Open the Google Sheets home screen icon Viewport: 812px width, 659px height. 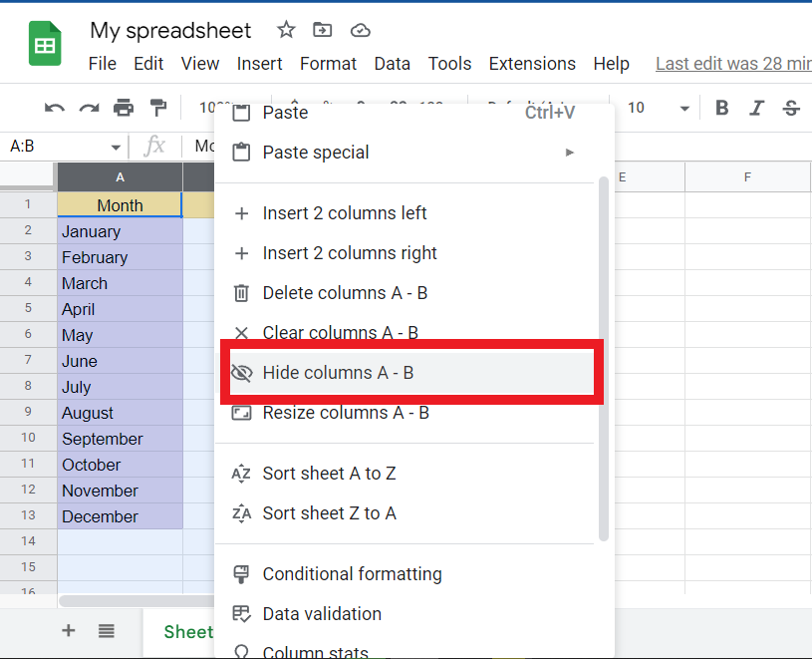[44, 43]
